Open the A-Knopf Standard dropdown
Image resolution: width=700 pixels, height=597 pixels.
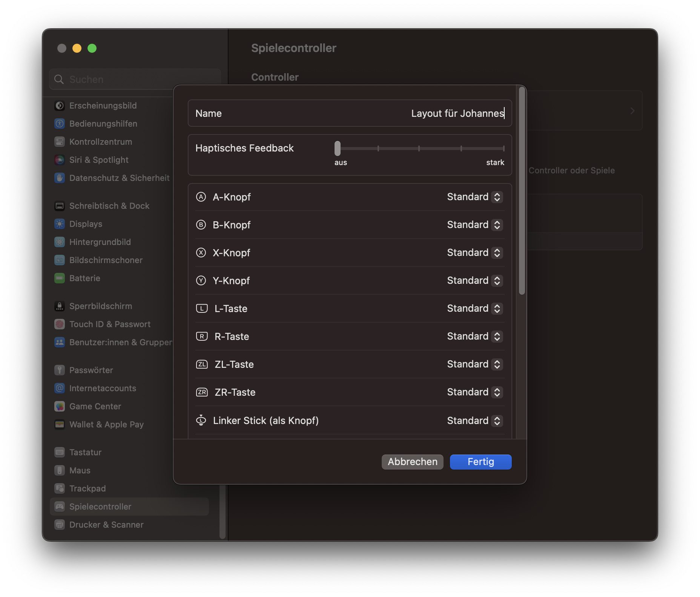pos(475,197)
